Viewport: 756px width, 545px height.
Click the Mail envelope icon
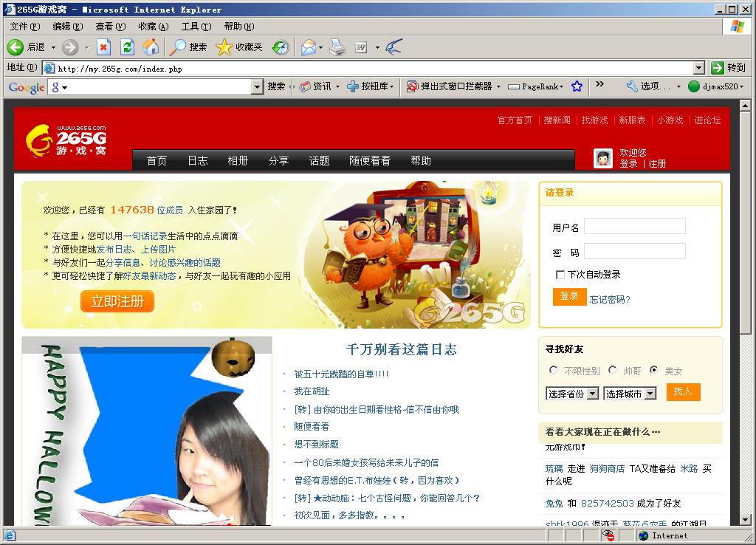[x=308, y=47]
